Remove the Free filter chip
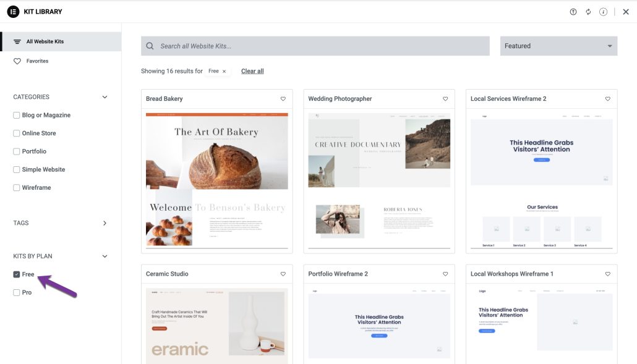 pos(224,71)
